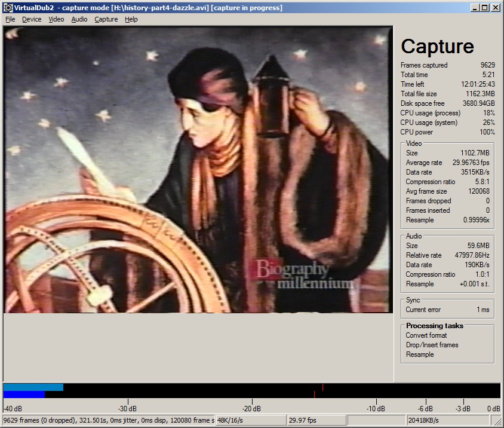
Task: Click the -30 dB scale label
Action: pyautogui.click(x=127, y=409)
